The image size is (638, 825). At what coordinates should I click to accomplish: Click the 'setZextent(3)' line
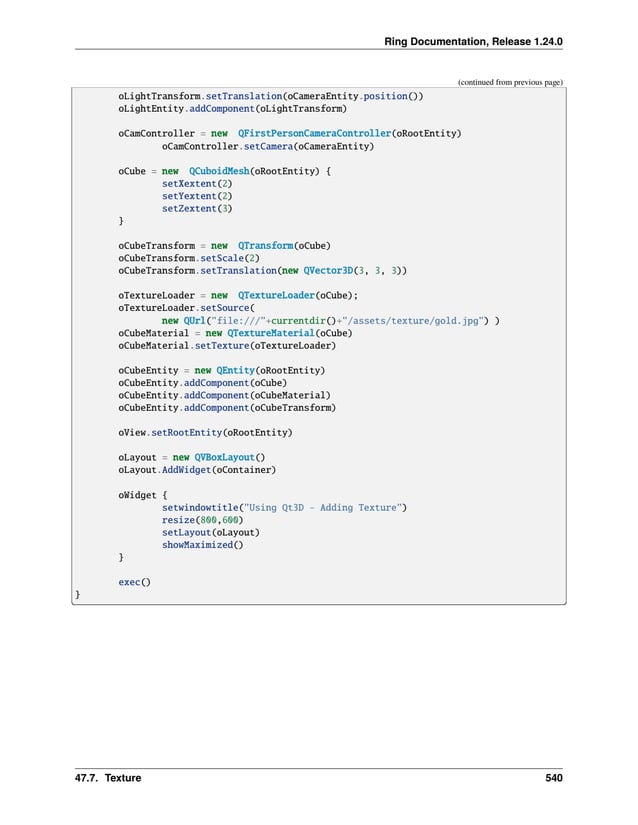[x=197, y=208]
